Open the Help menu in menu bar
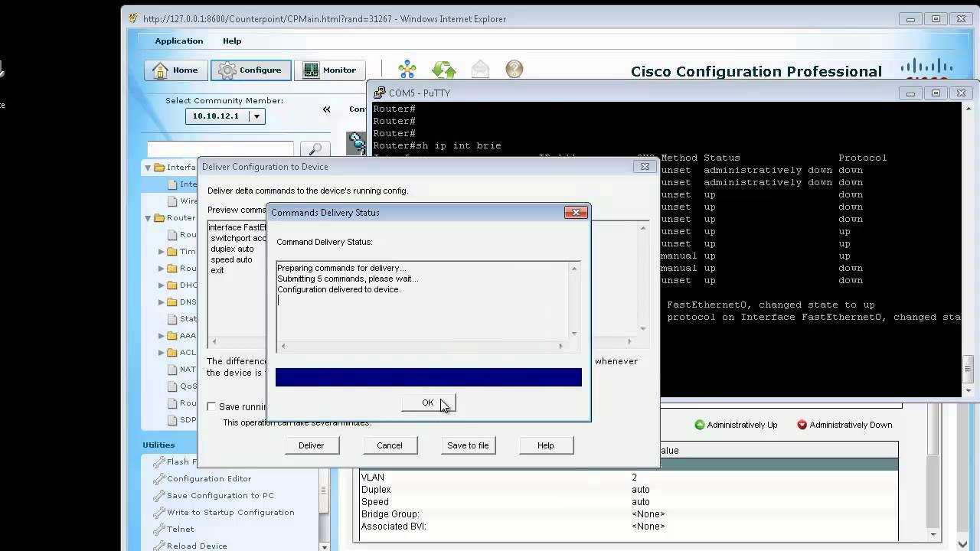 coord(232,41)
